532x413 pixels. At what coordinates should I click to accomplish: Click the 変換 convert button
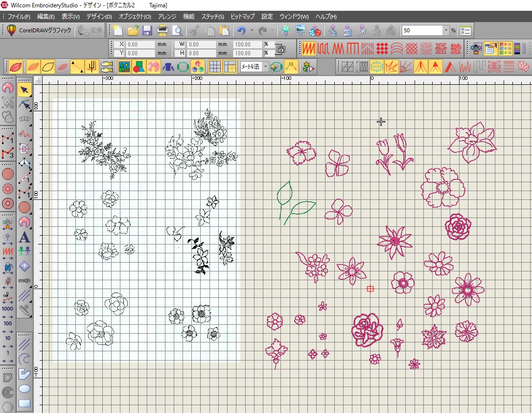coord(90,30)
